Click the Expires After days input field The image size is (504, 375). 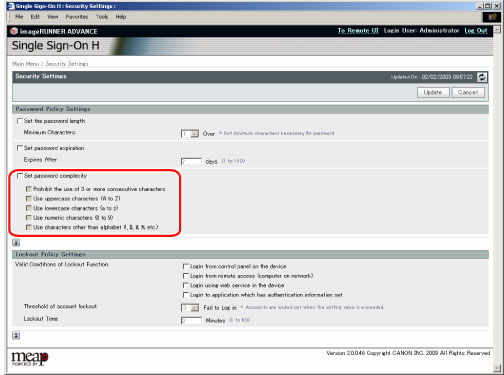pyautogui.click(x=191, y=161)
